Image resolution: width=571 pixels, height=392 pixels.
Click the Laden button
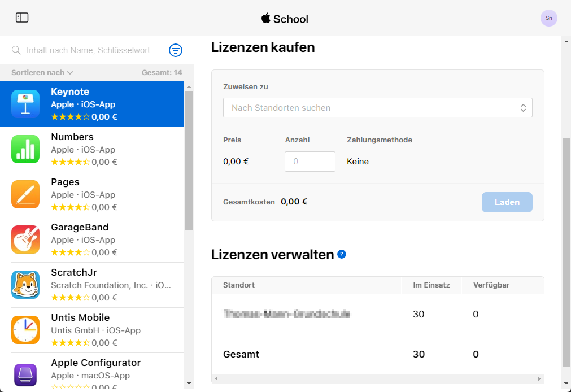pyautogui.click(x=507, y=202)
